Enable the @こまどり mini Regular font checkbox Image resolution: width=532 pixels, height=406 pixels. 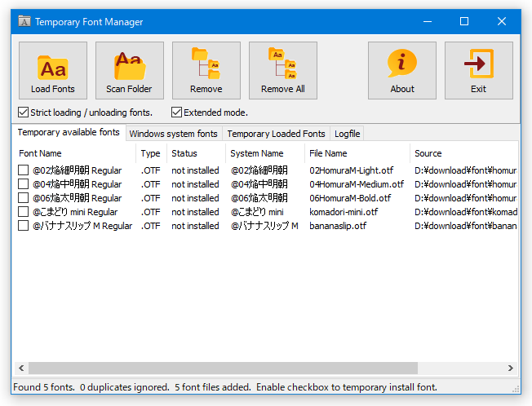23,212
